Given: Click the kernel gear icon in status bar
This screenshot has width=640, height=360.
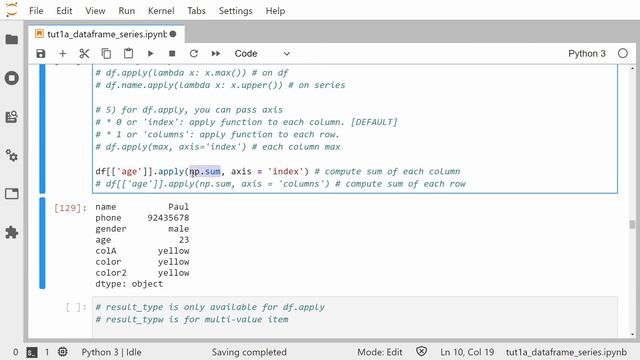Looking at the screenshot, I should pos(62,352).
